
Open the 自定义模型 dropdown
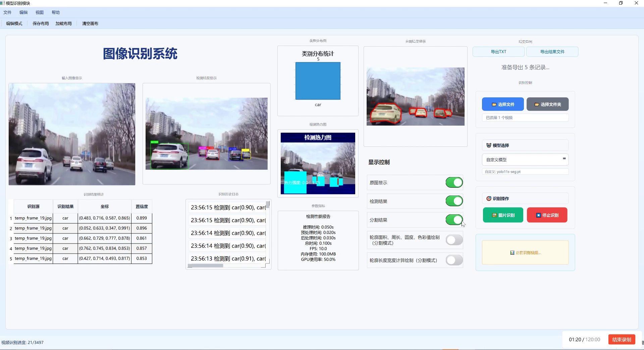click(565, 160)
